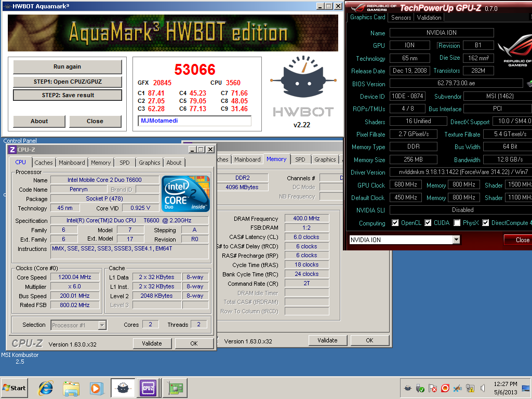This screenshot has height=399, width=532.
Task: Click the GPU-Z Name field NVIDIA ION
Action: tap(442, 33)
